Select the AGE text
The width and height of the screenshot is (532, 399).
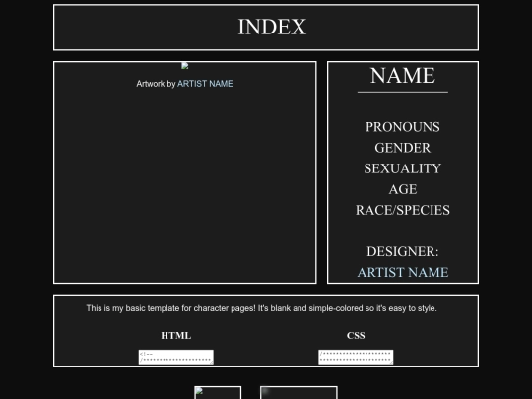click(403, 189)
